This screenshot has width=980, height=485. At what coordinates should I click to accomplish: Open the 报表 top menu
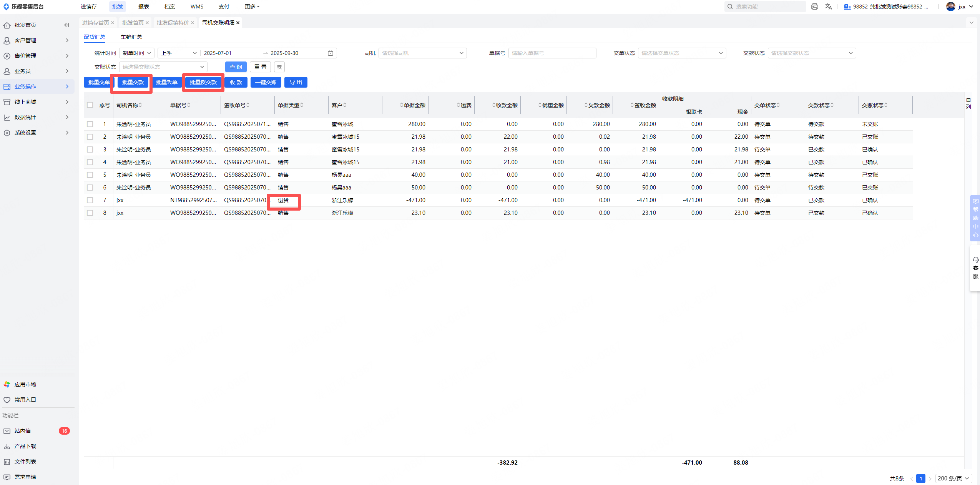pyautogui.click(x=143, y=7)
